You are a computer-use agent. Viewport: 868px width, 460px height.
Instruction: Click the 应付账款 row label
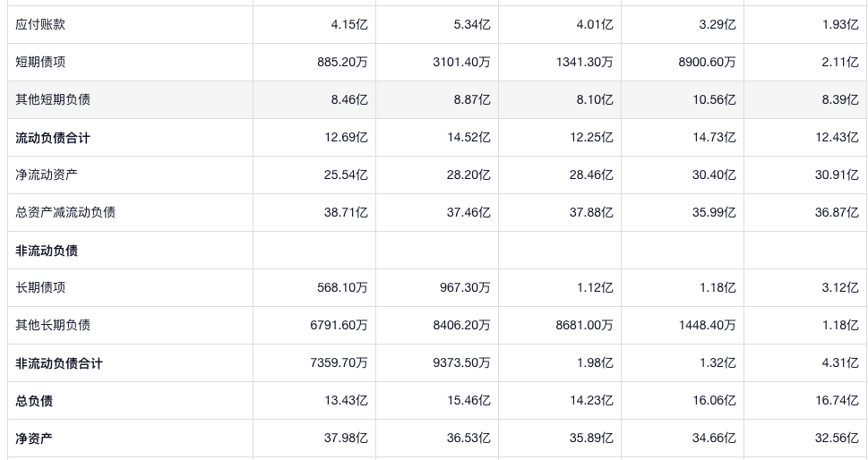tap(40, 24)
